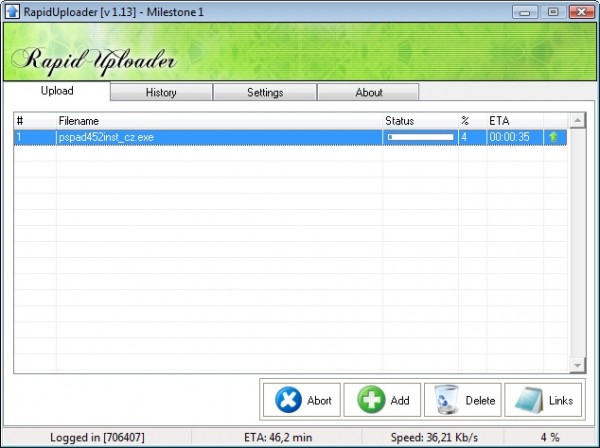Click the ETA: 46,2 min status entry

point(278,437)
